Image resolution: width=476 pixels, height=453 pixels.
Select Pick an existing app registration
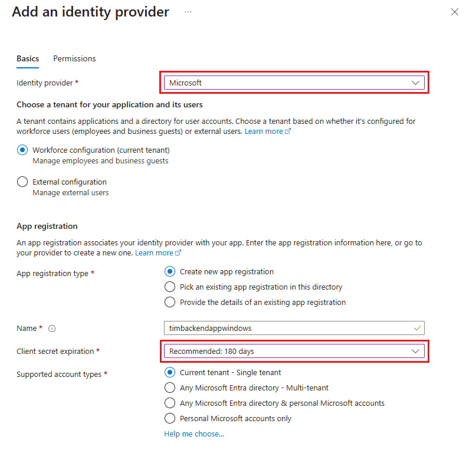point(170,287)
